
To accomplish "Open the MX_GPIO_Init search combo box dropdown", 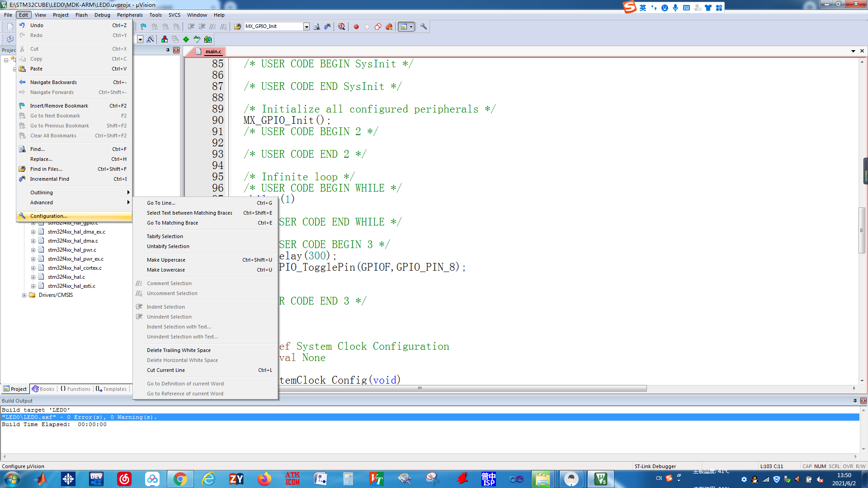I will click(307, 27).
